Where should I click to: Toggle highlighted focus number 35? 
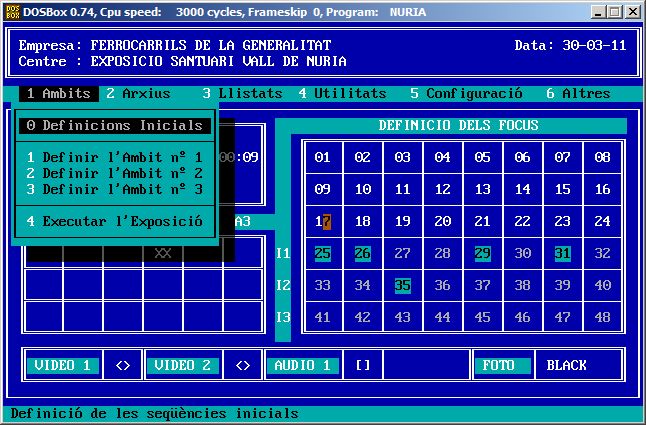(x=402, y=286)
